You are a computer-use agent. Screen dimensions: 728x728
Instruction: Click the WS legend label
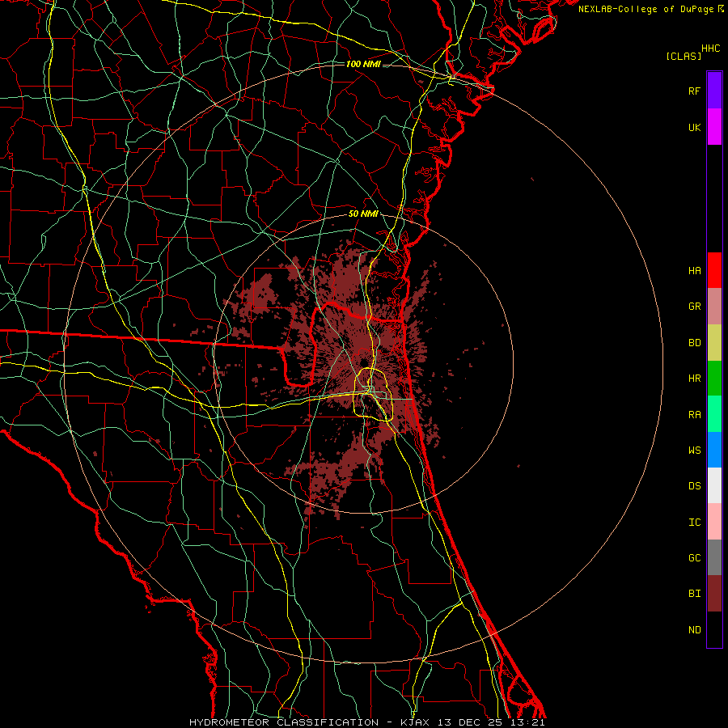694,450
